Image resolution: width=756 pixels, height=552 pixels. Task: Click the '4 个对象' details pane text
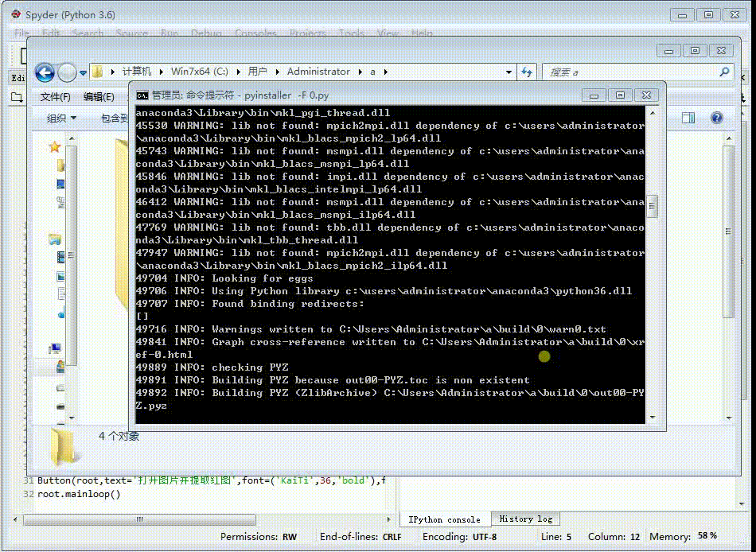[x=119, y=437]
